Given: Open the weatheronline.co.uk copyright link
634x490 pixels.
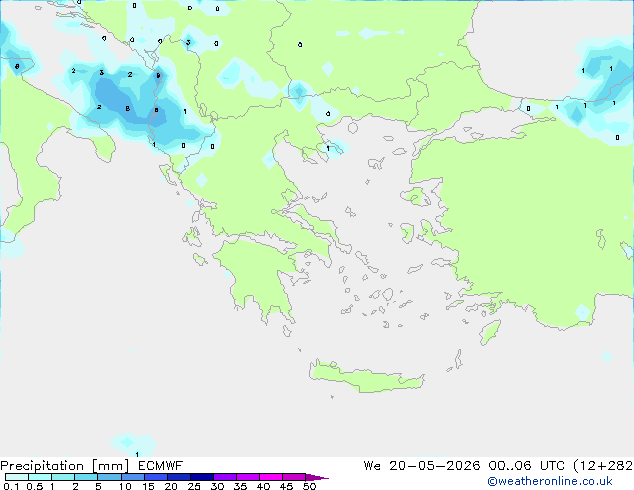Looking at the screenshot, I should [550, 481].
